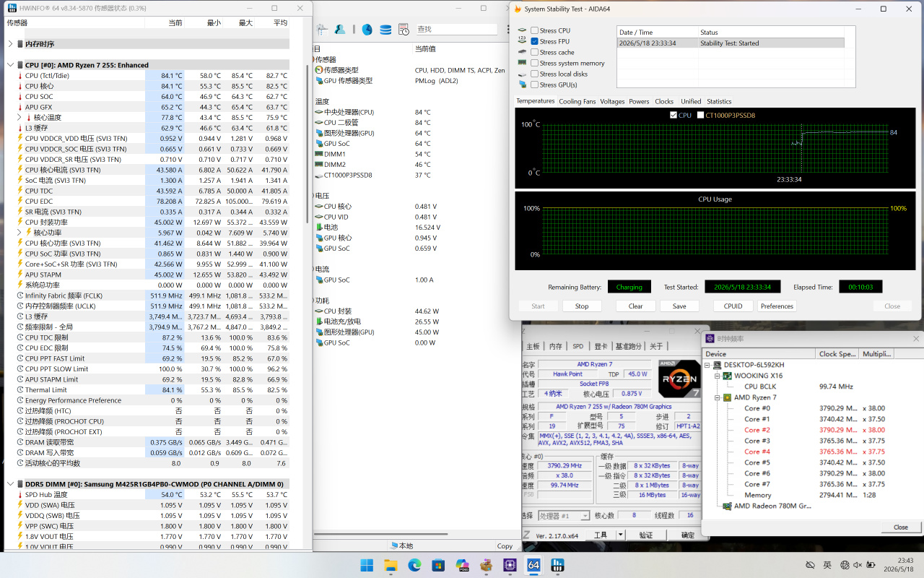
Task: Tick the Stress cache option
Action: [534, 52]
